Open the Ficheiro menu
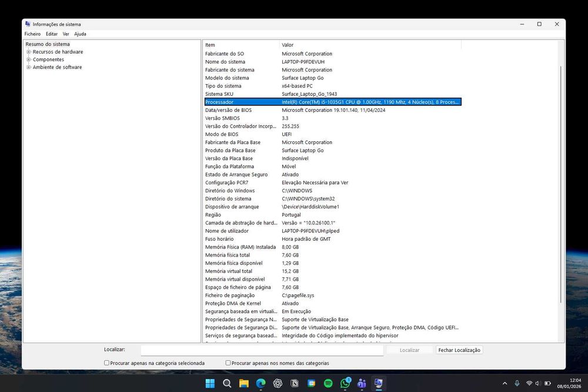Image resolution: width=588 pixels, height=392 pixels. (32, 34)
